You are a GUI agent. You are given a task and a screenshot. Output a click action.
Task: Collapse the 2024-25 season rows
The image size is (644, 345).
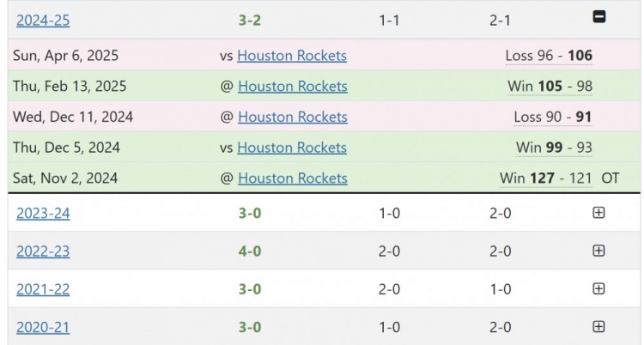598,17
